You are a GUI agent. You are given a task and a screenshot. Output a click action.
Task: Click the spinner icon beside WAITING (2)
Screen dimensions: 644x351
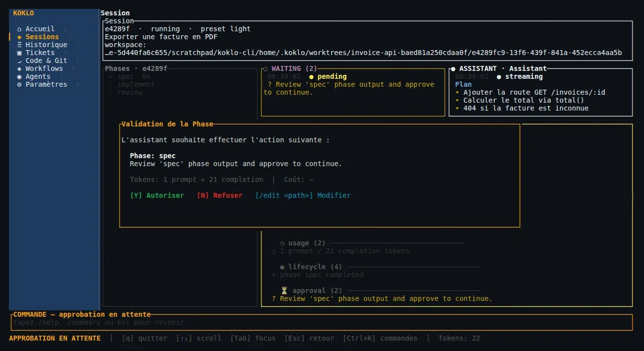[x=266, y=68]
